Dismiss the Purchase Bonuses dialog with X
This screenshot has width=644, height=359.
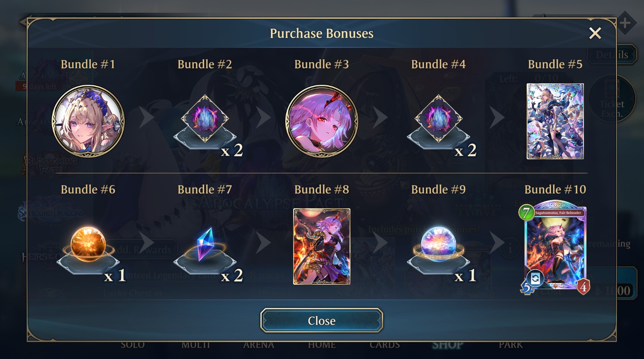[x=595, y=33]
